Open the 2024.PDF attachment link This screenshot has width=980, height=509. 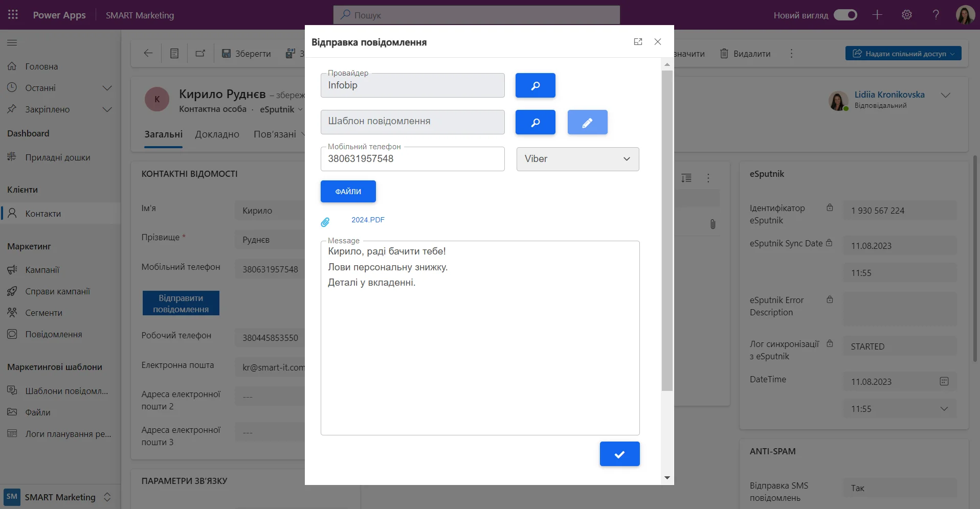click(368, 220)
